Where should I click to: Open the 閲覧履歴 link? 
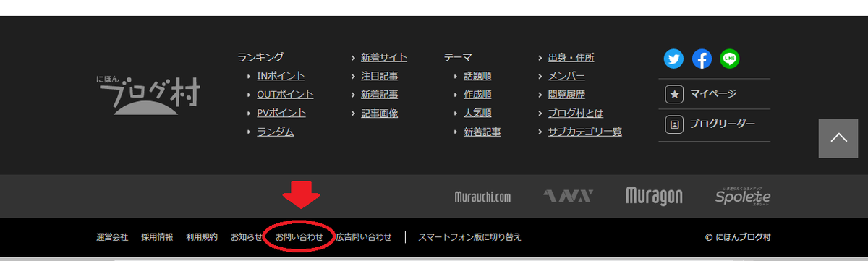[x=566, y=95]
